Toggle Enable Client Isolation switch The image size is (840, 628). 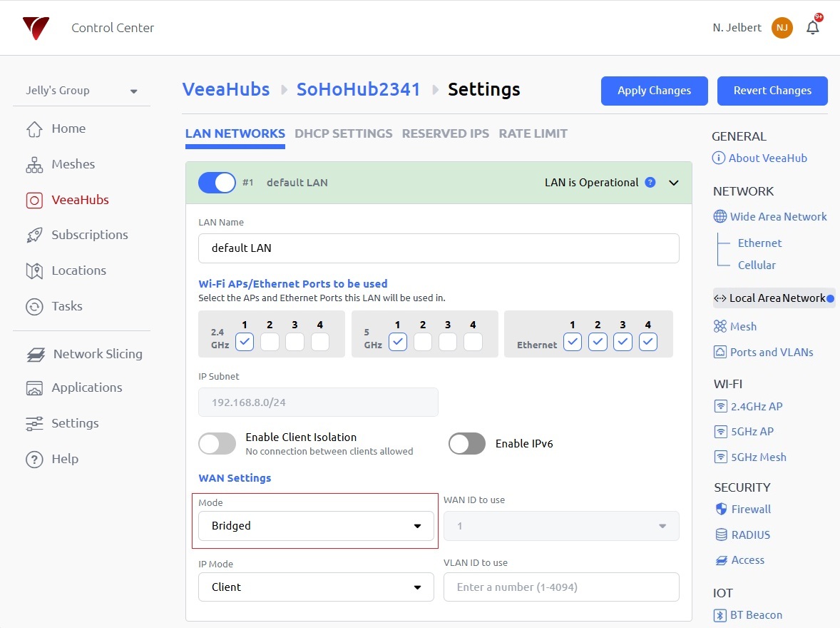217,443
